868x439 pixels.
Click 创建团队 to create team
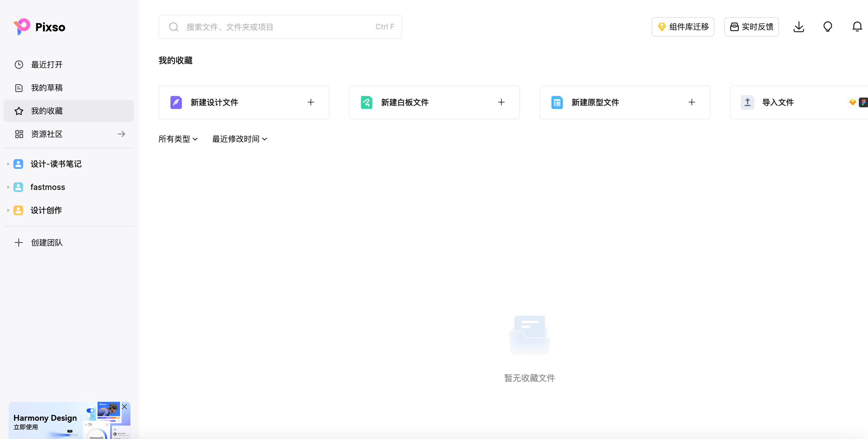pos(47,242)
